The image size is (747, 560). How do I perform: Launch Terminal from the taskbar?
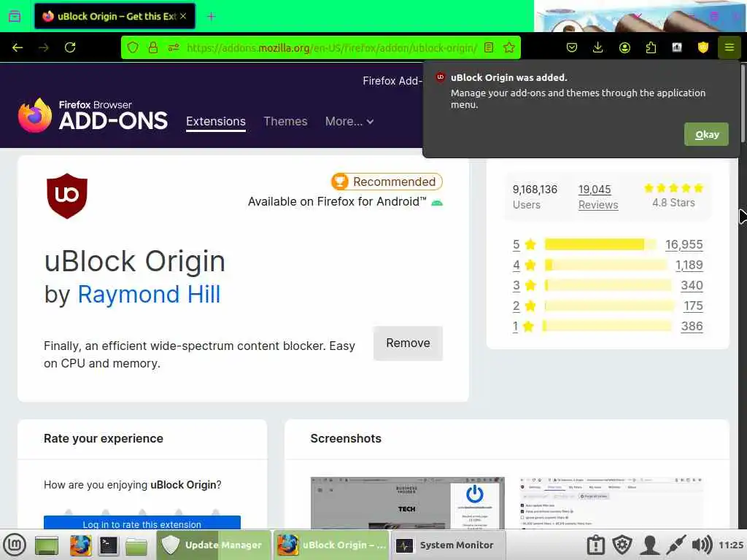pos(108,545)
